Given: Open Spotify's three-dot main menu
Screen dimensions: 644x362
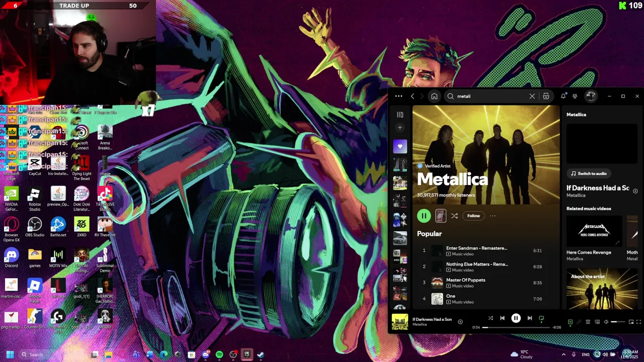Looking at the screenshot, I should point(398,96).
